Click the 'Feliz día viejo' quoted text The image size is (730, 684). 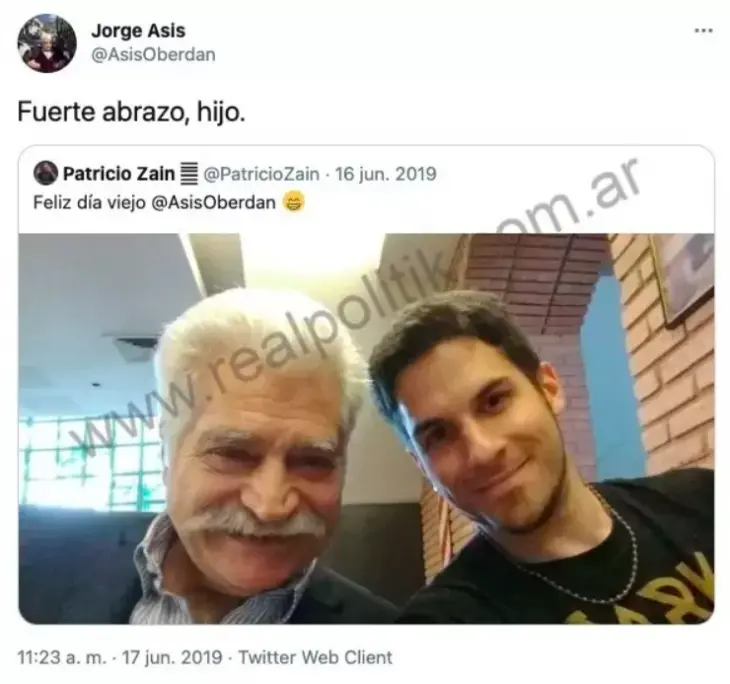tap(89, 203)
